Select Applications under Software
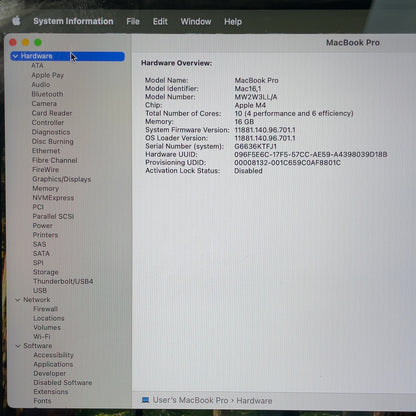Viewport: 416px width, 416px height. (53, 364)
